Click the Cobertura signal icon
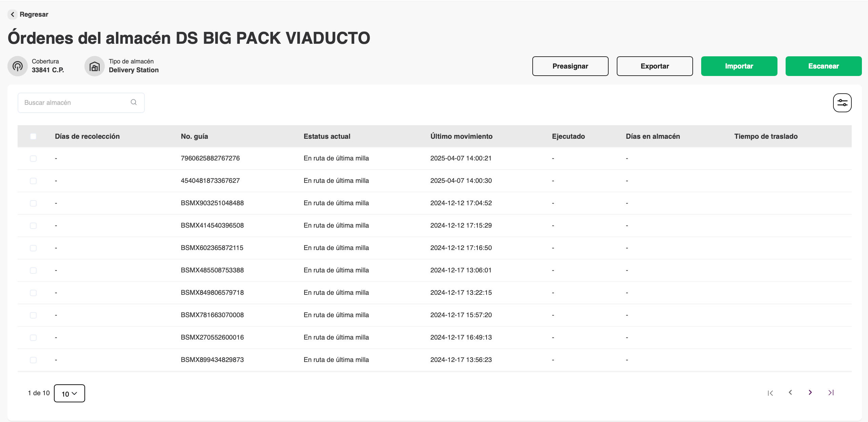Viewport: 868px width, 422px height. pyautogui.click(x=18, y=66)
